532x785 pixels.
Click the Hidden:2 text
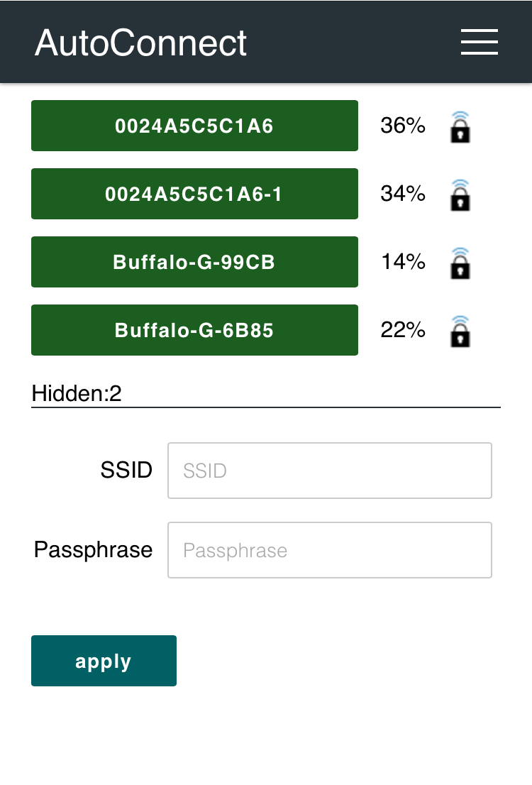tap(77, 393)
